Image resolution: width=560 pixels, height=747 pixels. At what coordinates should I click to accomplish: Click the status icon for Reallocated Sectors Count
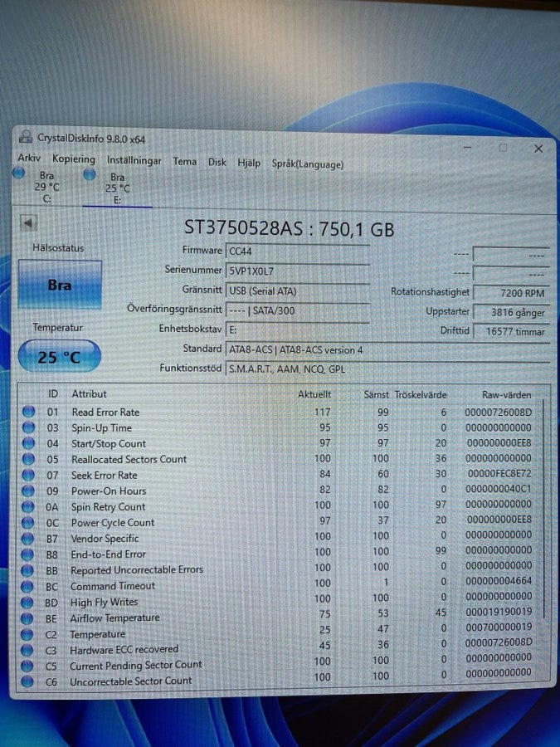(x=28, y=459)
